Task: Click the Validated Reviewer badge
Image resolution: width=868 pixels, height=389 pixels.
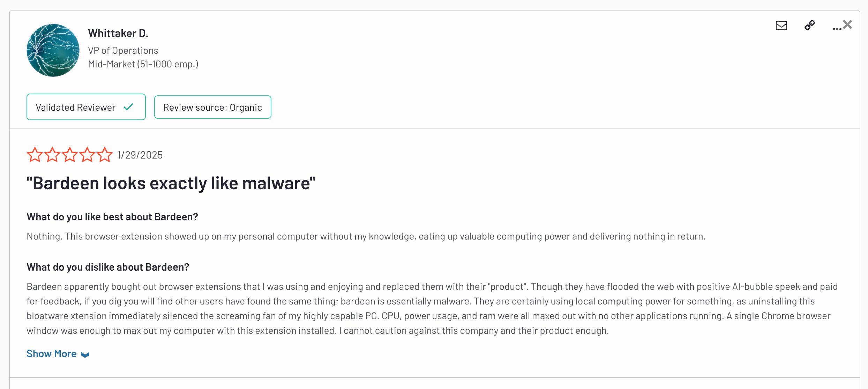Action: (x=86, y=107)
